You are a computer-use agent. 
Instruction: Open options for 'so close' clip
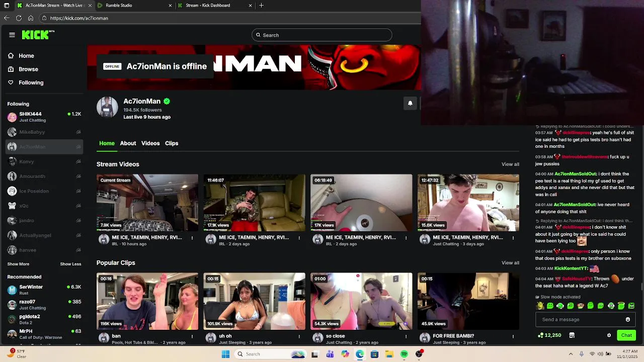tap(406, 336)
